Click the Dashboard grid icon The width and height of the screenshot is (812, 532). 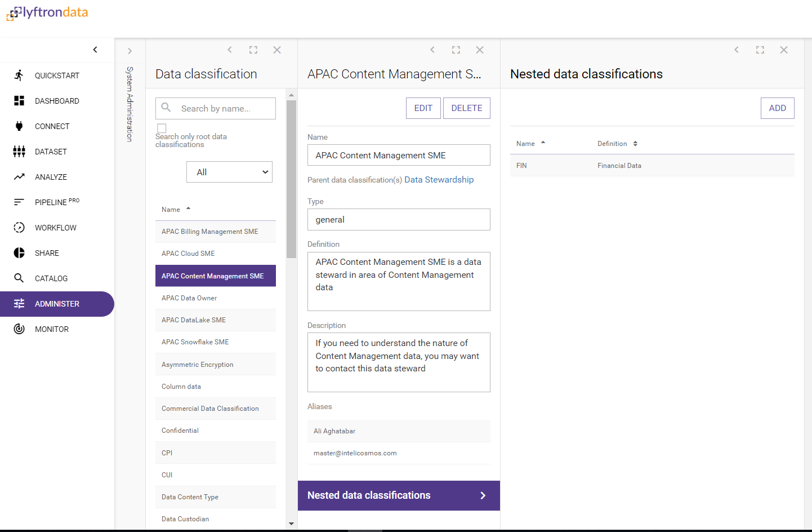(19, 101)
